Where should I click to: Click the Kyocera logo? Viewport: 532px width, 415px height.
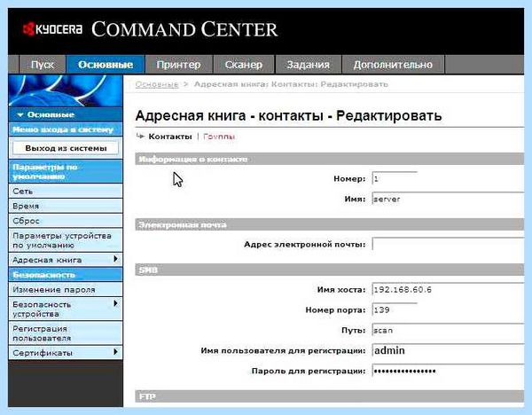(x=52, y=29)
